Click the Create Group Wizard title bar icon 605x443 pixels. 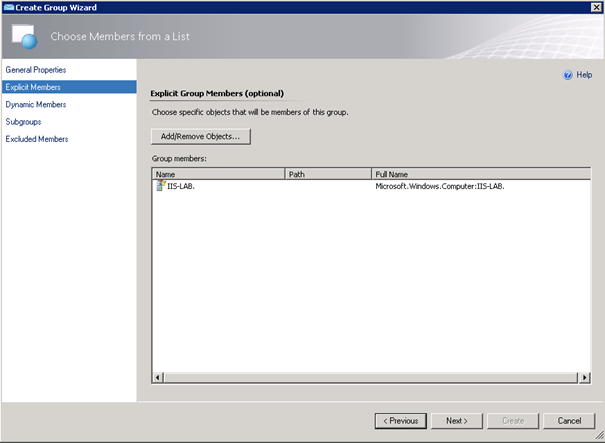pyautogui.click(x=7, y=7)
